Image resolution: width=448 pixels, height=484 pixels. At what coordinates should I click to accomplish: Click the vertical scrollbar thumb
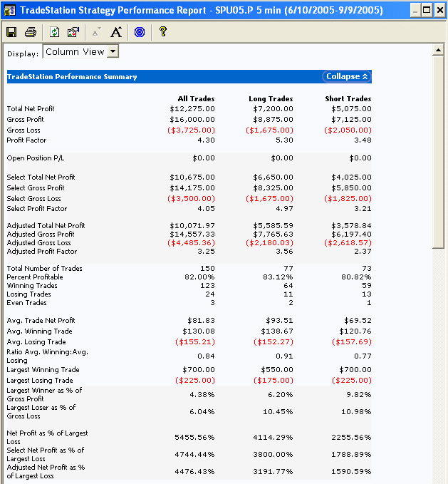tap(438, 152)
